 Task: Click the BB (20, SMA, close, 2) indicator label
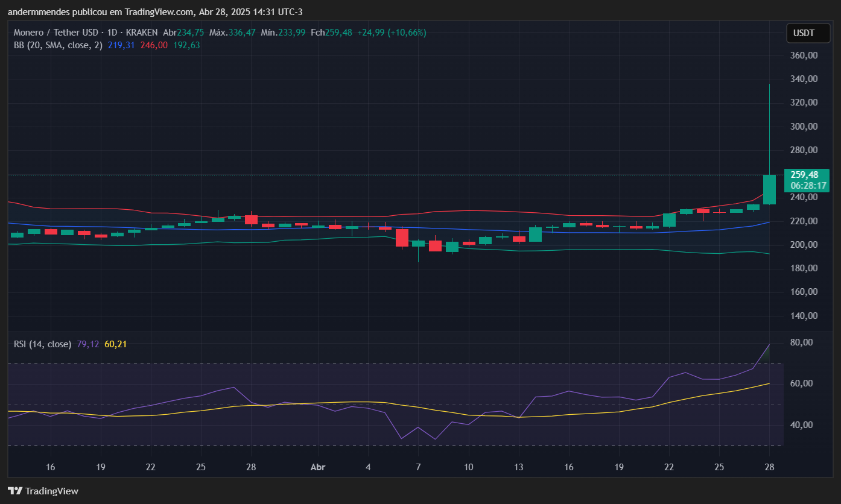[x=58, y=45]
